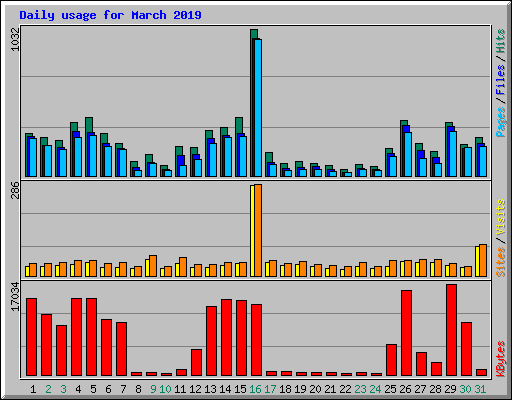The width and height of the screenshot is (512, 400).
Task: Click day 17 on the x-axis
Action: [x=270, y=389]
